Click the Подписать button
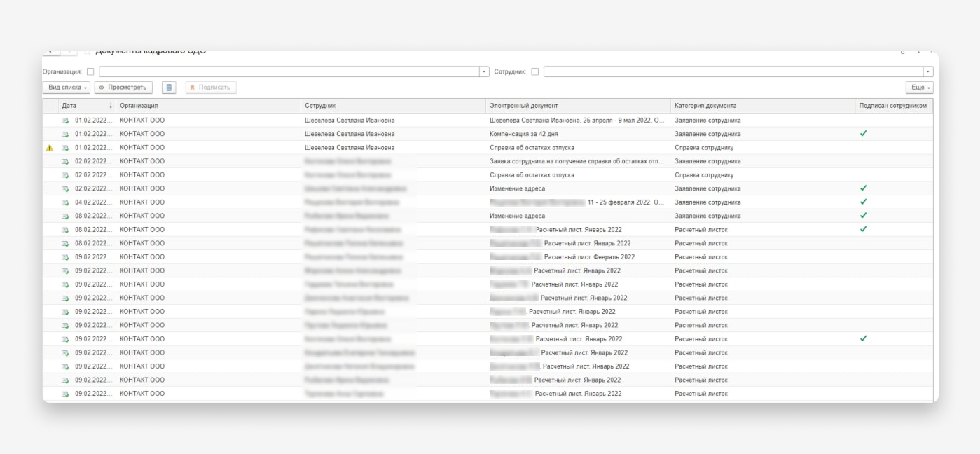The width and height of the screenshot is (980, 454). [x=211, y=88]
